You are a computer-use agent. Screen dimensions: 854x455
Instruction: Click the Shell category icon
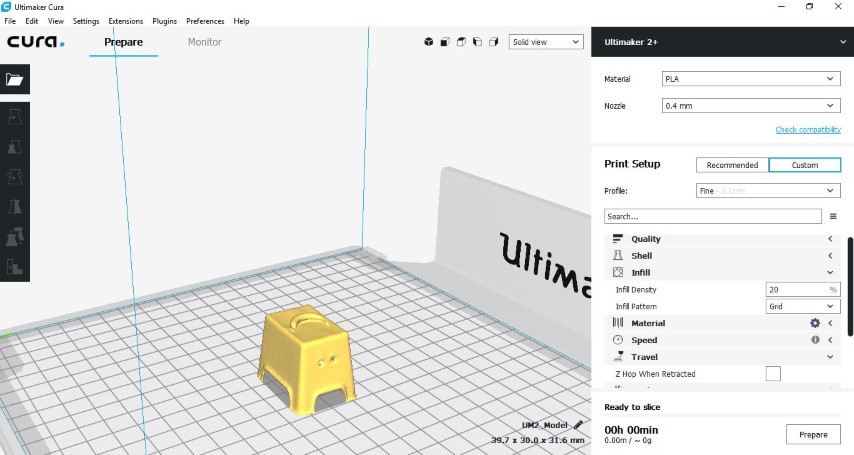[618, 256]
